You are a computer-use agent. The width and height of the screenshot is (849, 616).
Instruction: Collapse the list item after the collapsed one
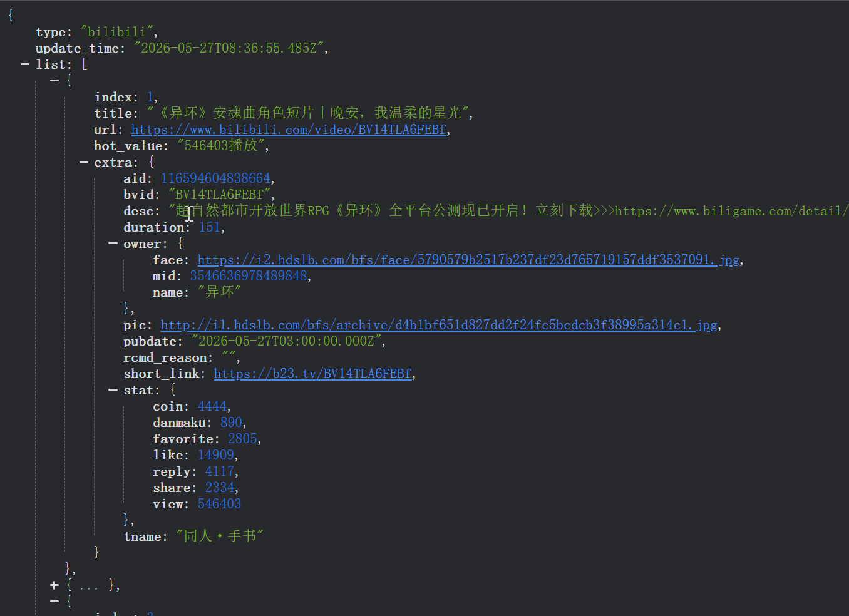coord(54,602)
